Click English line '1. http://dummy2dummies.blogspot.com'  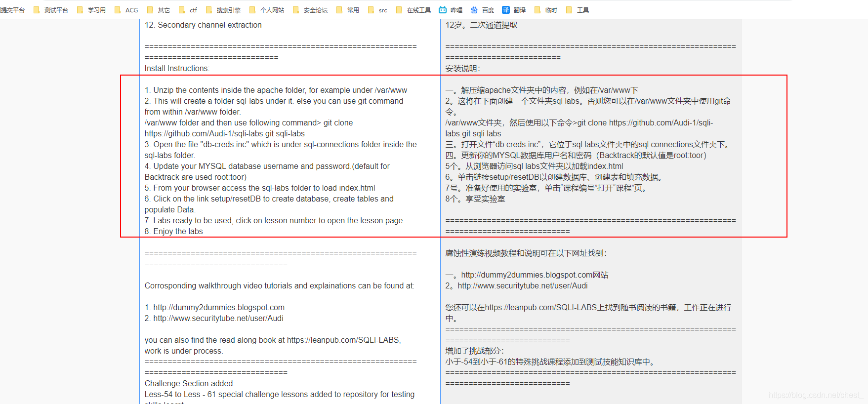point(214,307)
